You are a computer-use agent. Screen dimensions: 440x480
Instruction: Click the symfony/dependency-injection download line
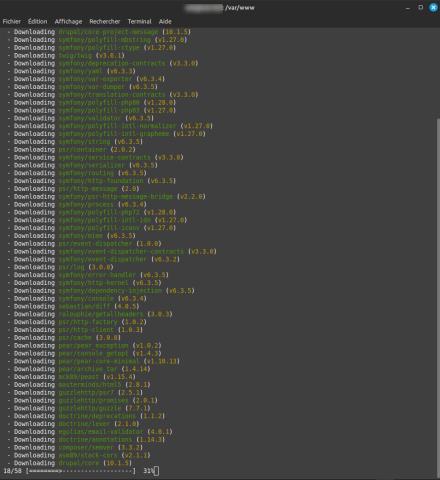click(x=101, y=290)
